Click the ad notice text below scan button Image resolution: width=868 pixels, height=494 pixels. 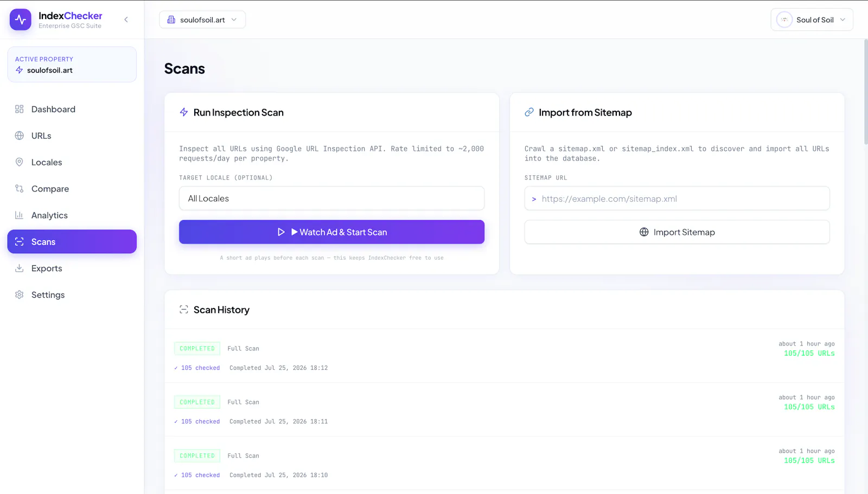(331, 258)
